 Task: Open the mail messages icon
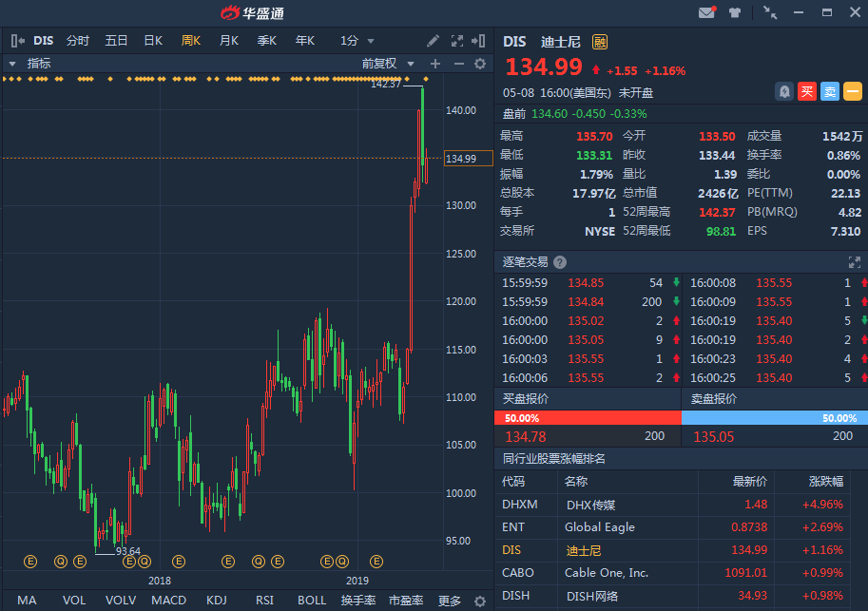tap(707, 12)
